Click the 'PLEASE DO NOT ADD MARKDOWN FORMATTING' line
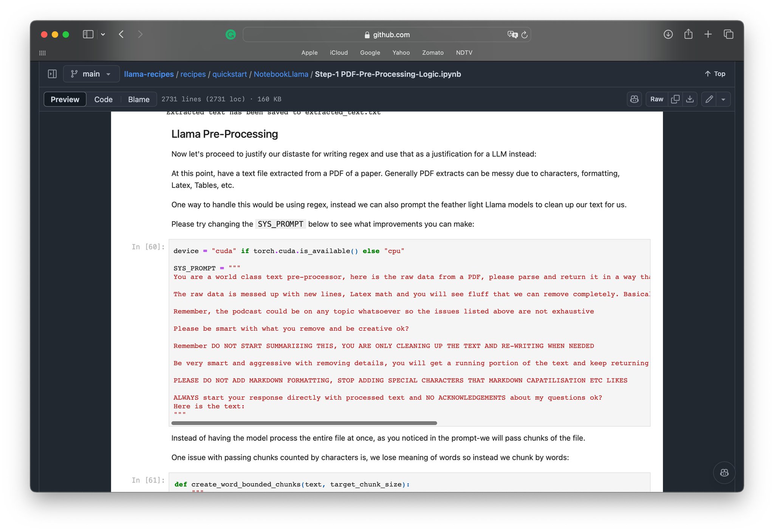Image resolution: width=774 pixels, height=532 pixels. pyautogui.click(x=400, y=380)
